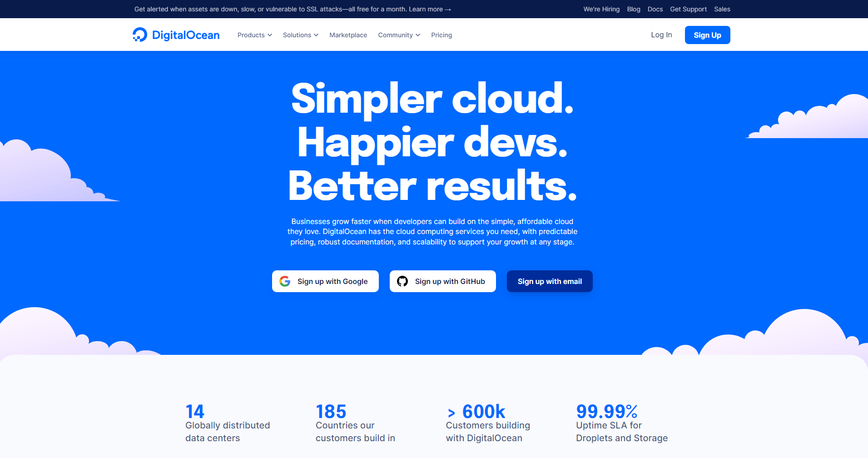Select the "> 600k" customers statistic

tap(476, 412)
